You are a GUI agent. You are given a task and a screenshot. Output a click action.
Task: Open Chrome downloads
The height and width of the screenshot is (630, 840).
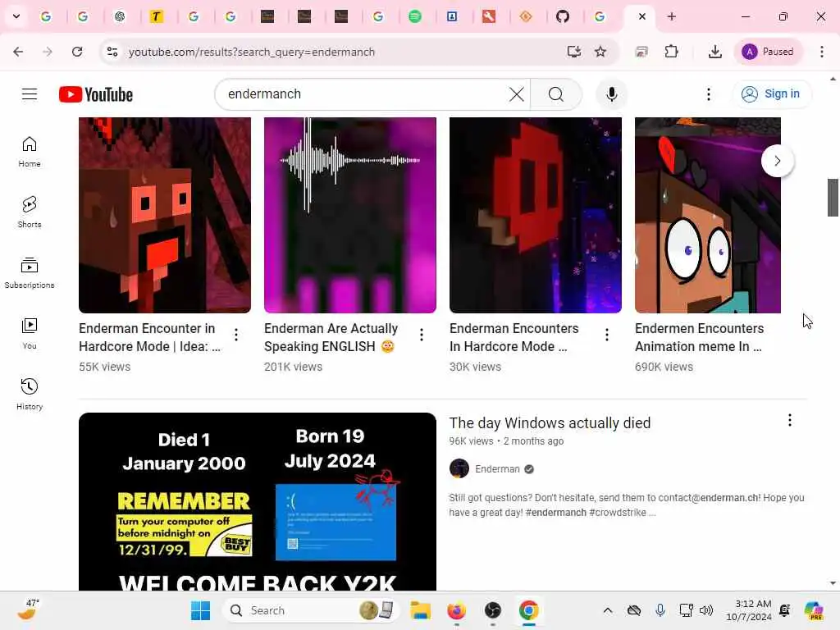(714, 52)
